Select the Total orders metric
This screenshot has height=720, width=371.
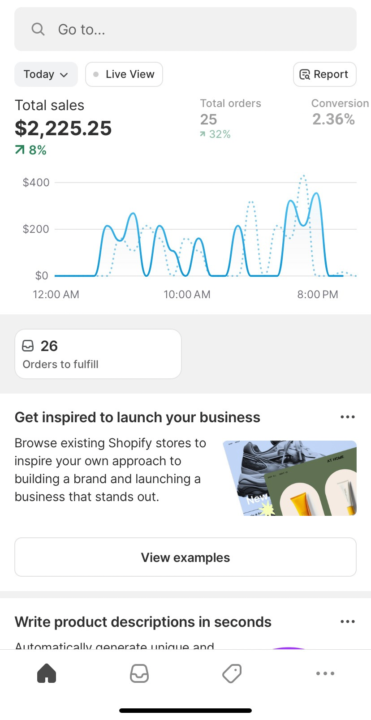(x=230, y=118)
